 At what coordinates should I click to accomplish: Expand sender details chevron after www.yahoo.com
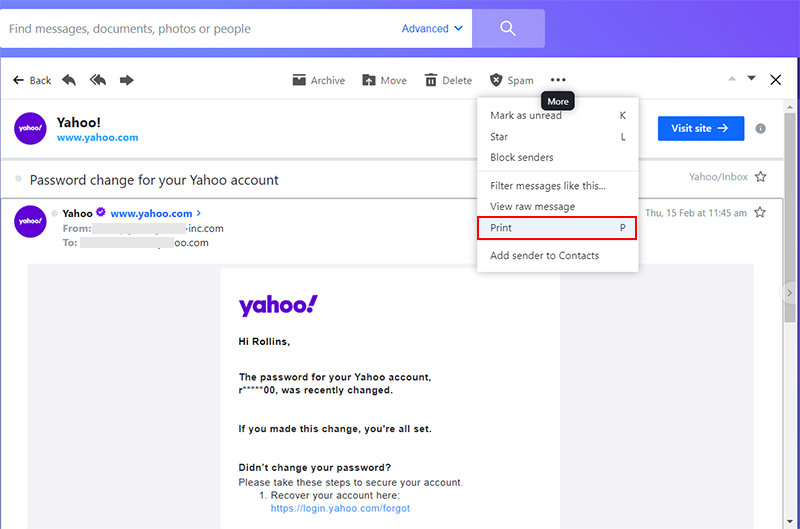point(198,213)
